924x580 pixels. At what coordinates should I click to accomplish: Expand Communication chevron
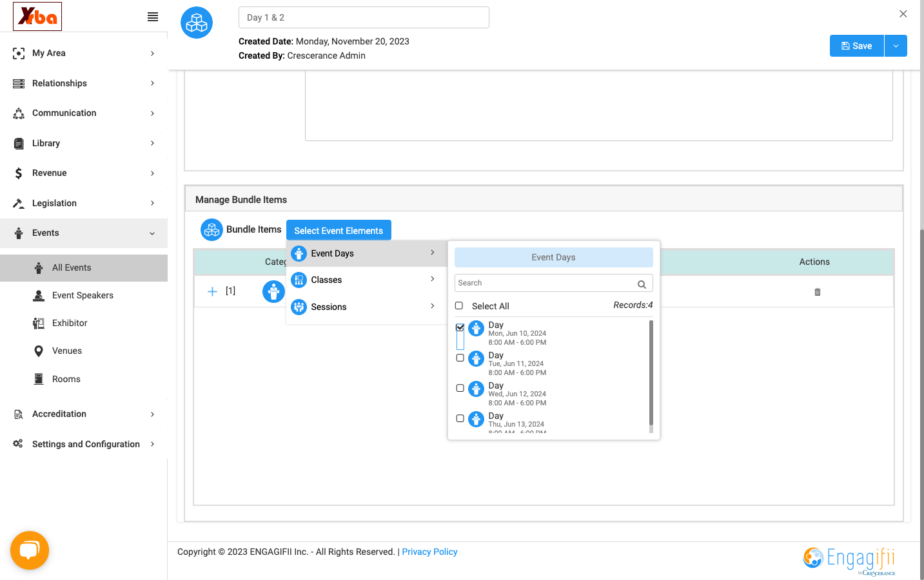pyautogui.click(x=152, y=113)
